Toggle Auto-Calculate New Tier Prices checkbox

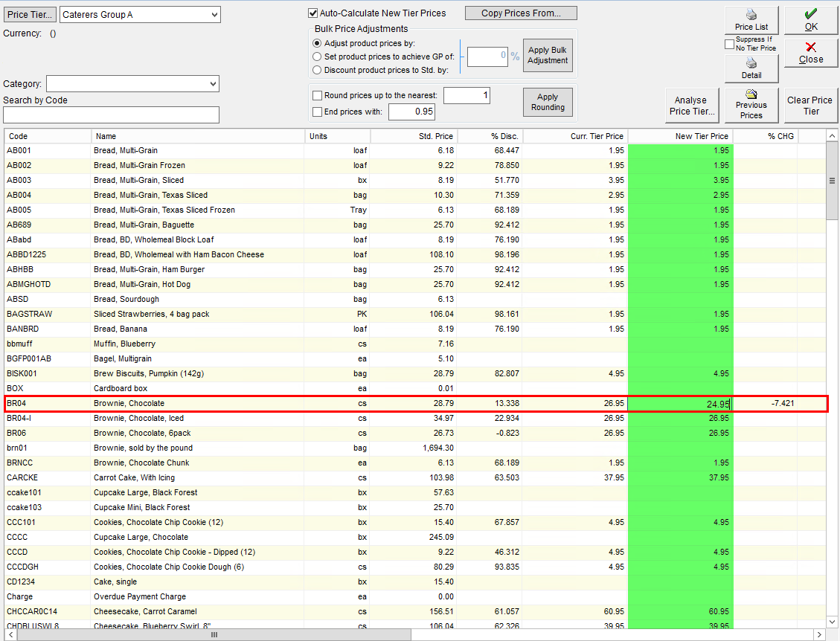312,13
